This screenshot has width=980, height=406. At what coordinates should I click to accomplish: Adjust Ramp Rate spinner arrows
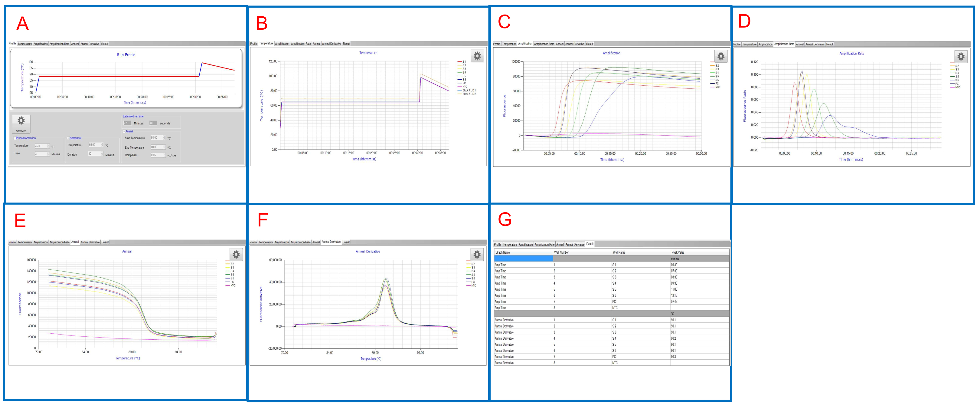(x=164, y=155)
